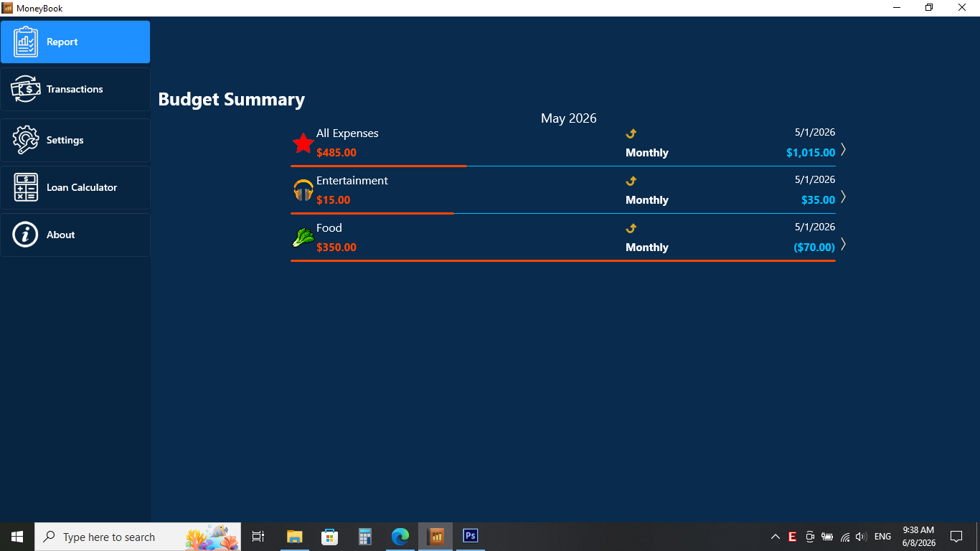The image size is (980, 551).
Task: Click the MoneyBook taskbar icon
Action: [x=435, y=537]
